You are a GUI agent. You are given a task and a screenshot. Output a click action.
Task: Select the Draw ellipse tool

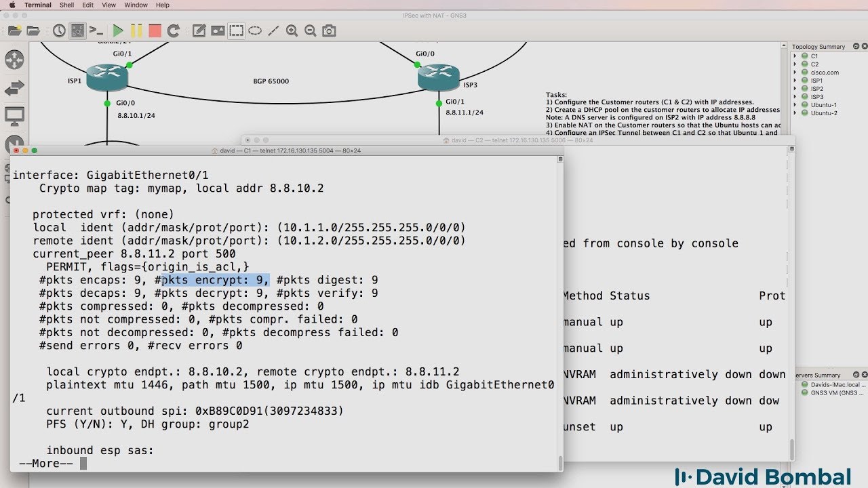coord(255,30)
